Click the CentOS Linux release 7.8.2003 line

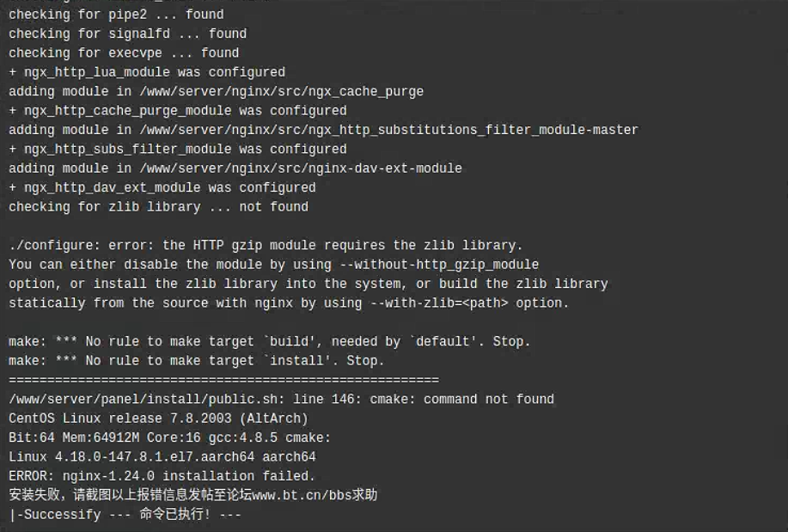pos(158,419)
